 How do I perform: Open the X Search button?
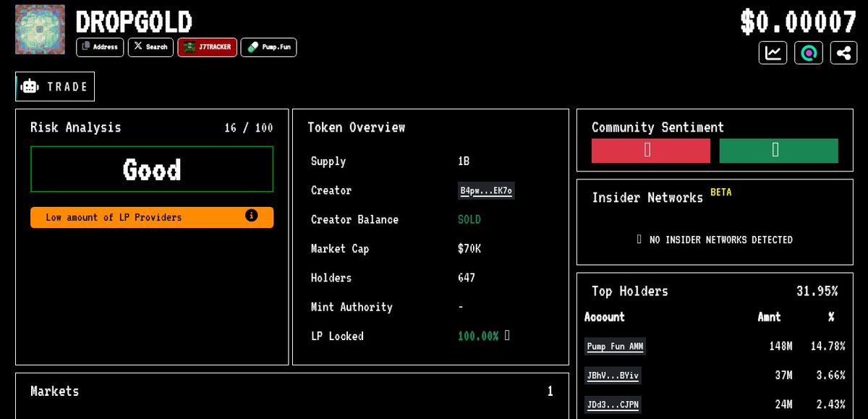point(150,47)
